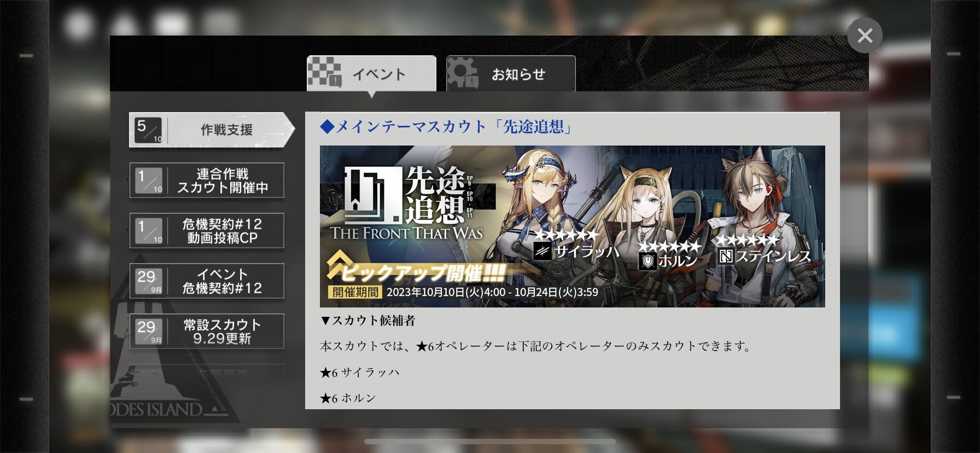This screenshot has height=453, width=980.
Task: Click the メインテーマスカウト「先途追想」 heading
Action: [x=447, y=127]
